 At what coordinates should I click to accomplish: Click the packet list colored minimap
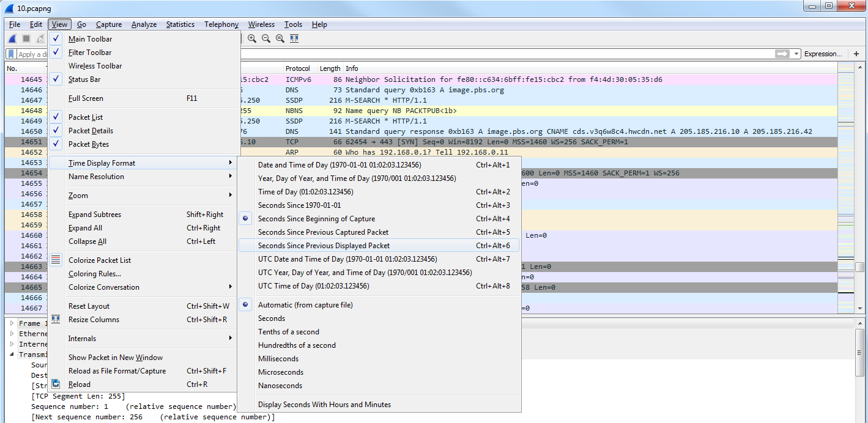tap(845, 183)
